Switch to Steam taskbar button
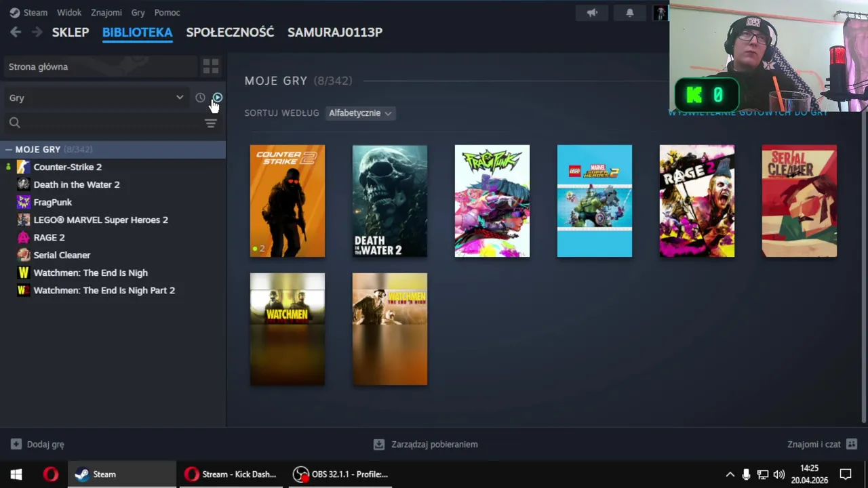 pos(122,474)
